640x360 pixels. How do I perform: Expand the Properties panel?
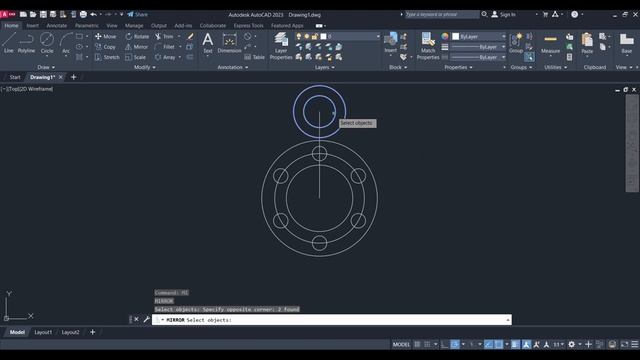pos(458,67)
